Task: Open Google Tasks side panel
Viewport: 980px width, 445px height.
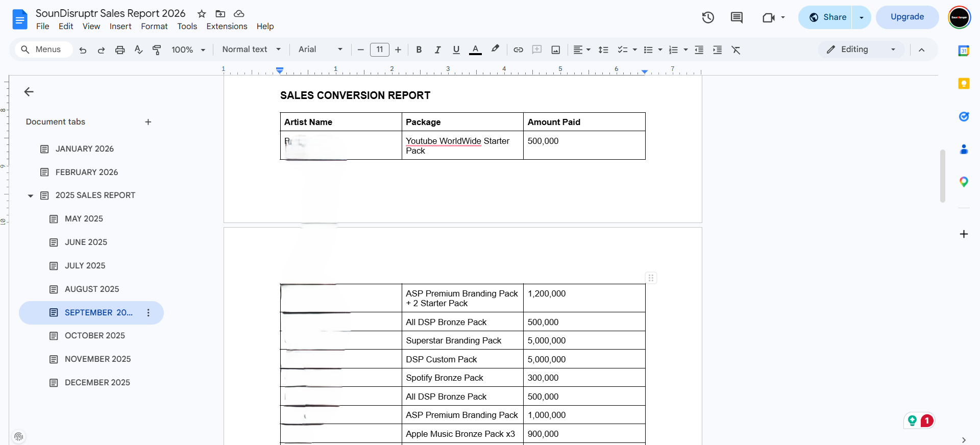Action: pos(964,116)
